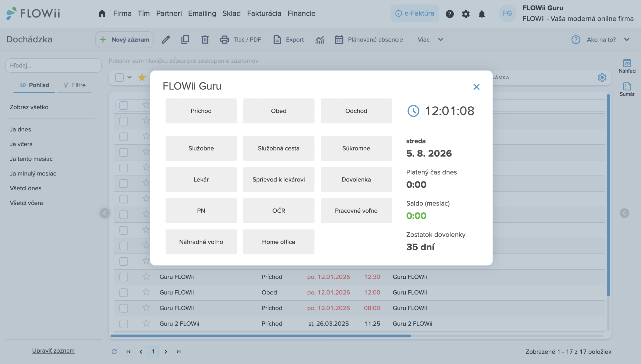Select the 12:00 Obed row checkbox

(124, 292)
